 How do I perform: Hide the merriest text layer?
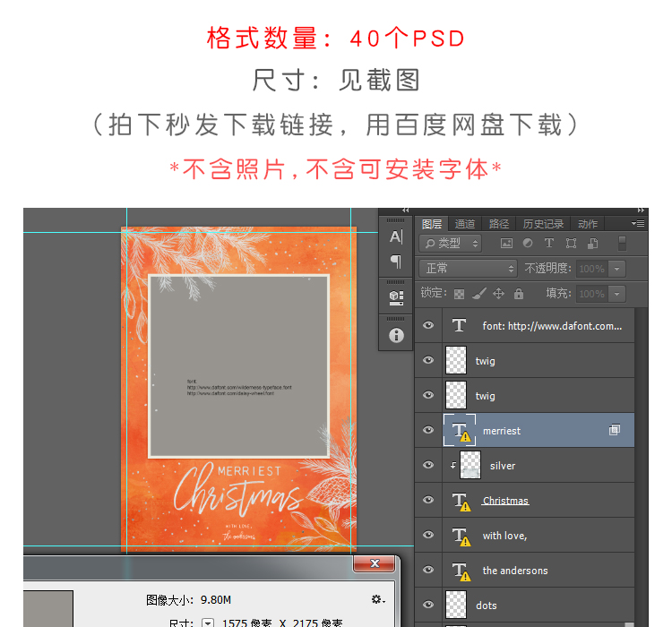(428, 431)
